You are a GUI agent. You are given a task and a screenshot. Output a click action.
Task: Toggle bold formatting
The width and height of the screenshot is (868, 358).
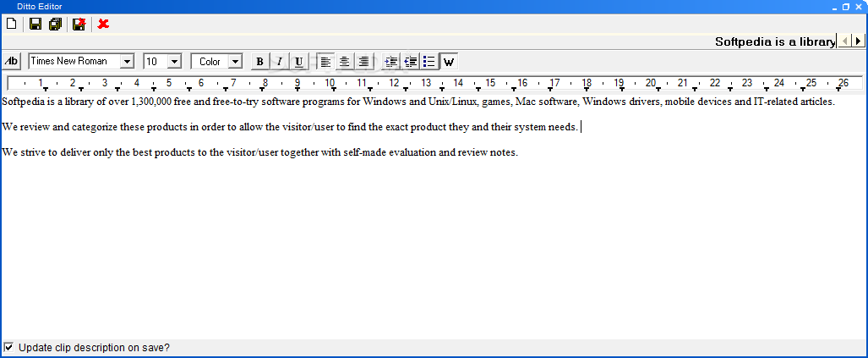[260, 62]
